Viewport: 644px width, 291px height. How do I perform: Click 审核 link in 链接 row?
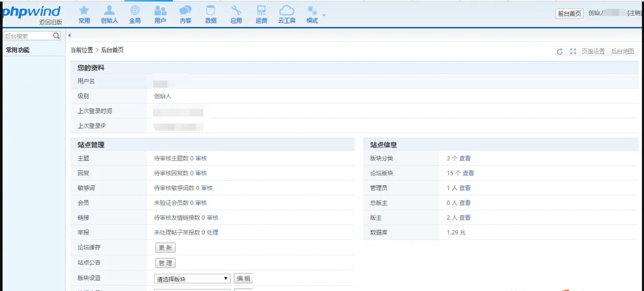[212, 218]
